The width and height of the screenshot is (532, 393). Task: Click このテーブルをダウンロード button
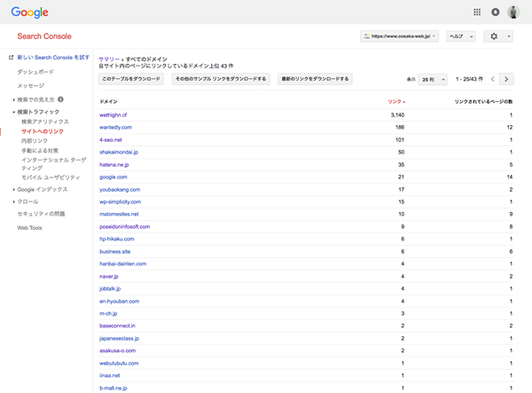click(x=131, y=79)
